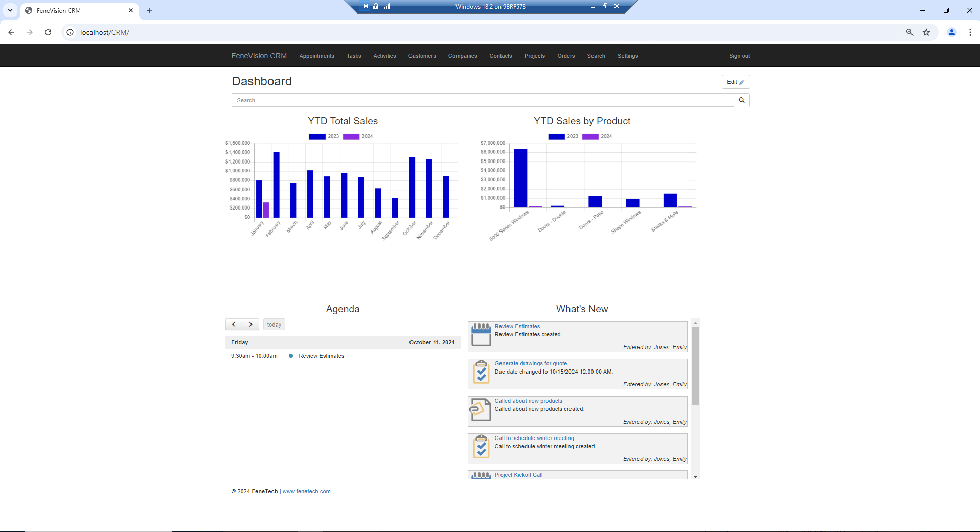The image size is (980, 532).
Task: Click the browser bookmark star icon
Action: [x=926, y=32]
